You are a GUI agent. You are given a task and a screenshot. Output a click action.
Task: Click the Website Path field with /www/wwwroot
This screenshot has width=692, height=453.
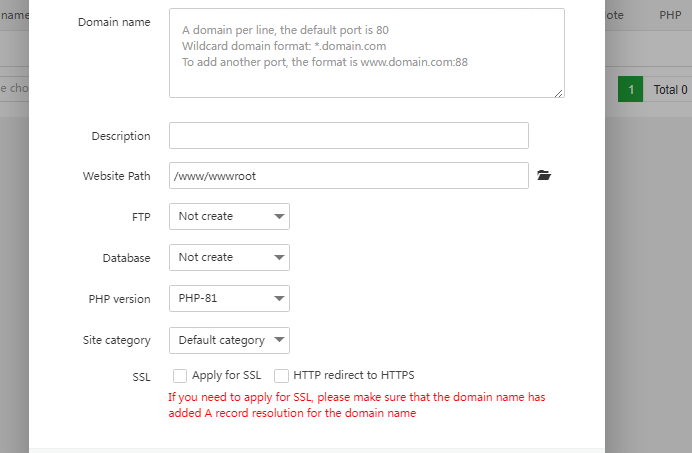(x=348, y=176)
